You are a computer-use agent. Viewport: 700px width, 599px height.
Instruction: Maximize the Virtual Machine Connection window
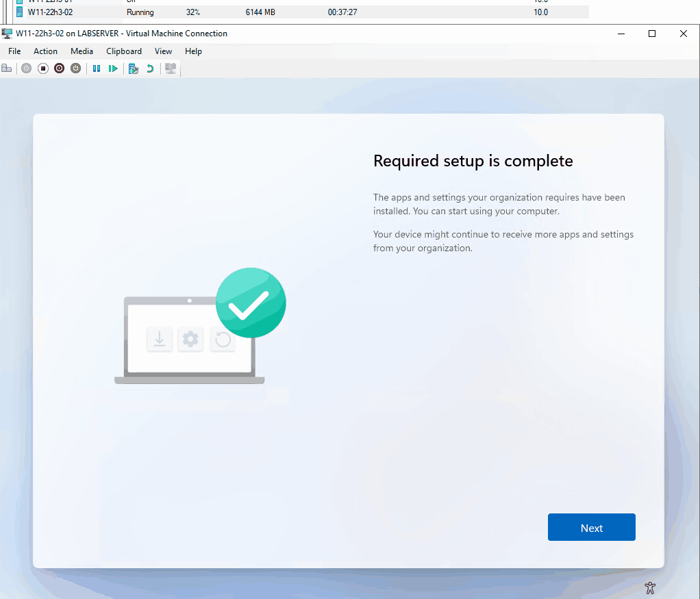[652, 34]
